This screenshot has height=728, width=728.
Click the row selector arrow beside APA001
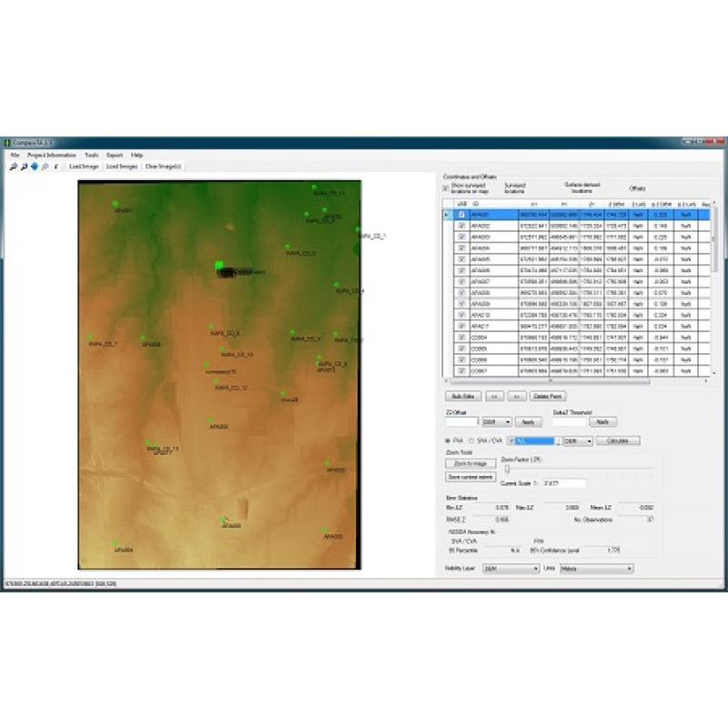point(447,215)
